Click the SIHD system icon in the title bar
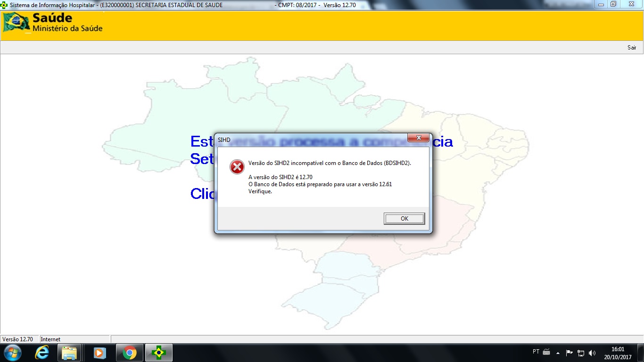 5,4
